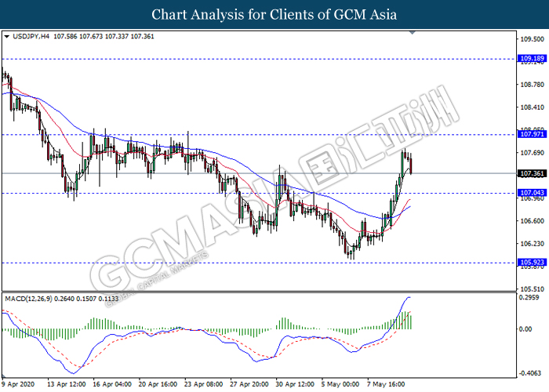Click the 30 Apr 12:00 date label

point(294,385)
